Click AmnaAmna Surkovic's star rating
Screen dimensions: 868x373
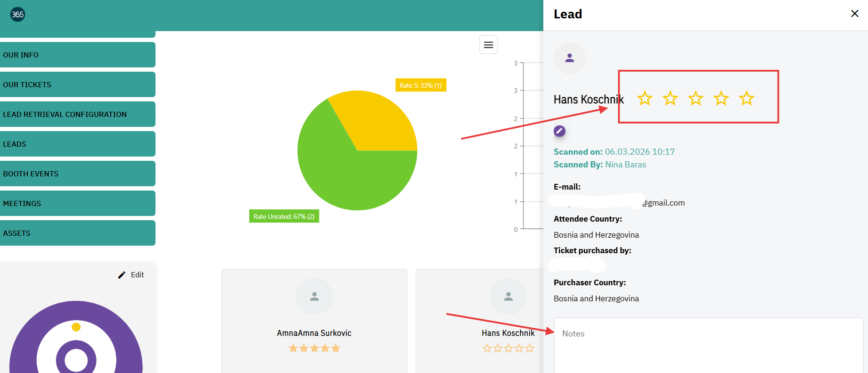314,348
